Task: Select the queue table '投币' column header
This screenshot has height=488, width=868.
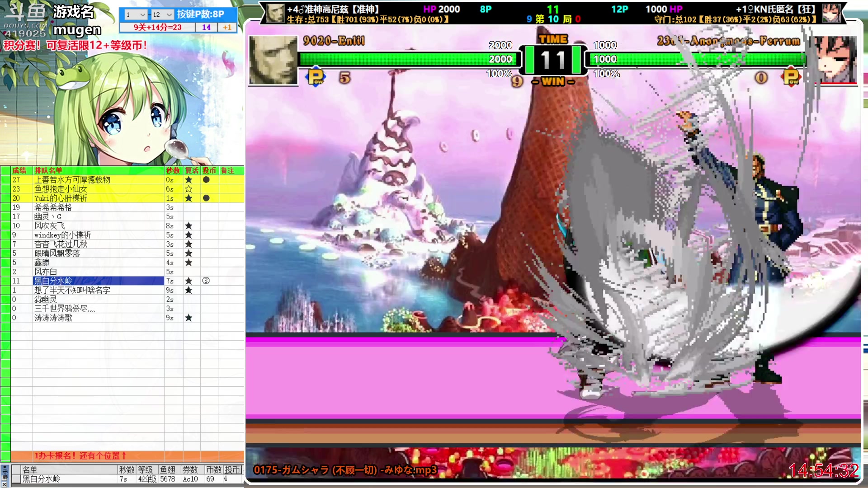Action: point(209,170)
